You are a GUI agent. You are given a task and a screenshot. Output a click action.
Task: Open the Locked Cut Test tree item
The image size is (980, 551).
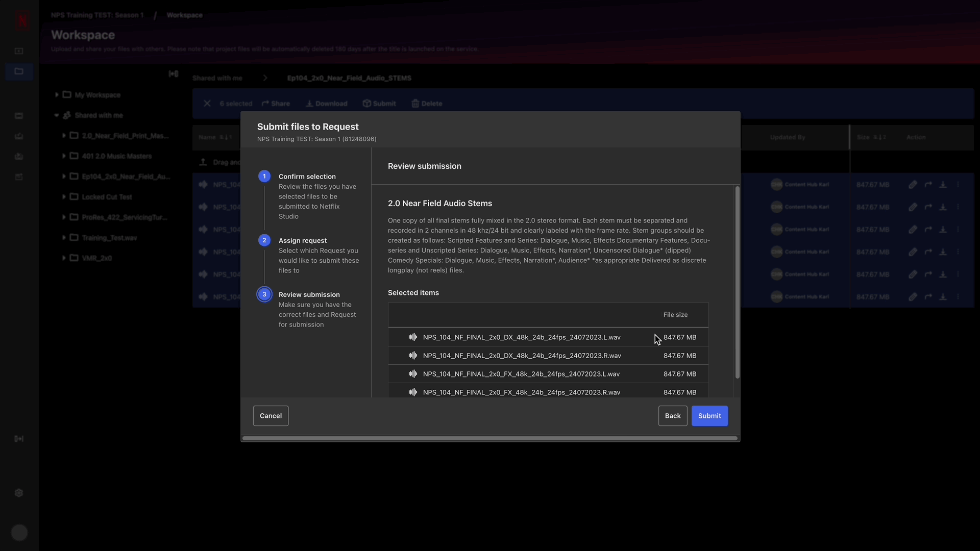point(107,197)
